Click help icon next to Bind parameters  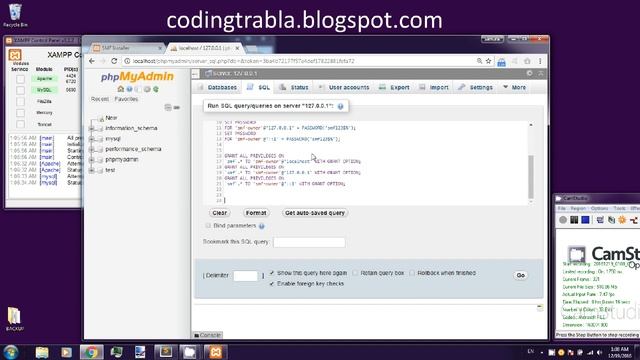(262, 226)
